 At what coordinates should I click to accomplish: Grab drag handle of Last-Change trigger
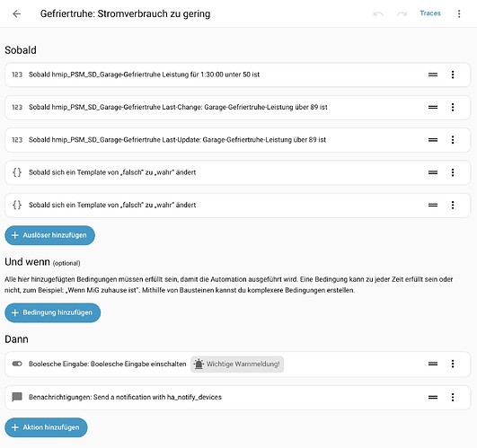[x=433, y=108]
